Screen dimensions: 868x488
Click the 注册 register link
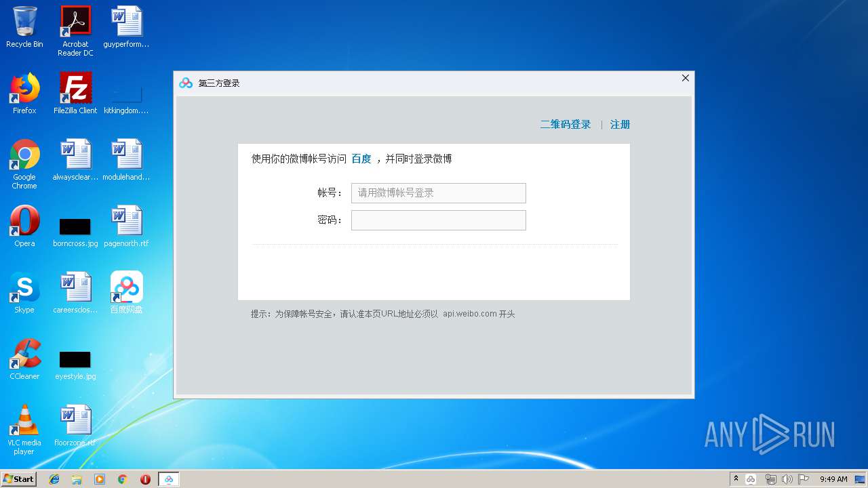(x=620, y=125)
